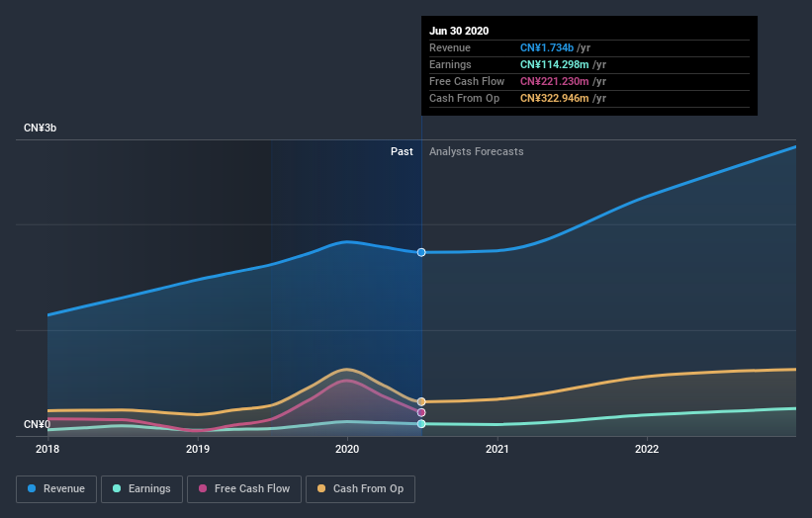
Task: Toggle the Revenue legend series
Action: click(56, 489)
